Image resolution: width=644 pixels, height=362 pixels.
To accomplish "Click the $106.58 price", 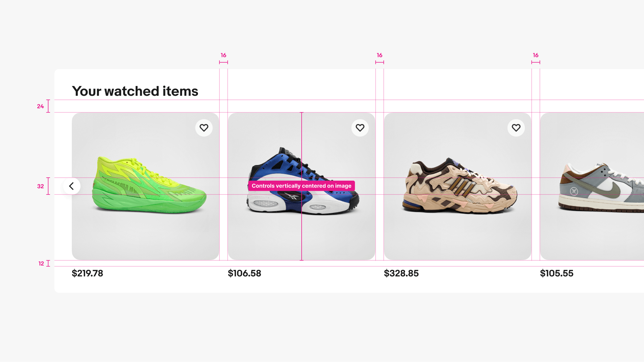I will (x=244, y=273).
